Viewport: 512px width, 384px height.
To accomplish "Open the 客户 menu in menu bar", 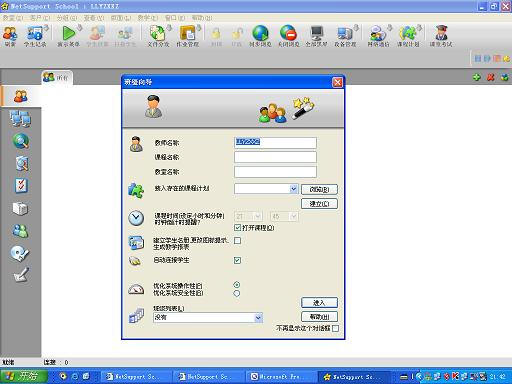I will click(40, 18).
